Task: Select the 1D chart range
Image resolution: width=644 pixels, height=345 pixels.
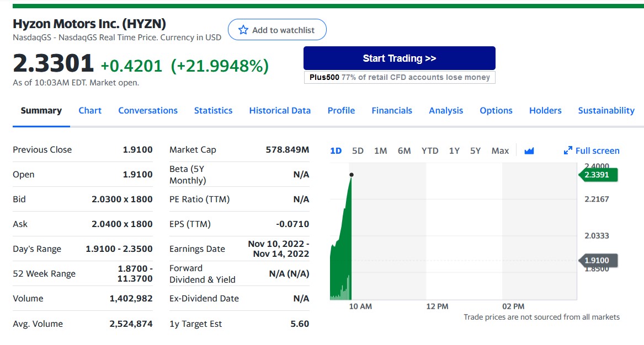Action: 336,150
